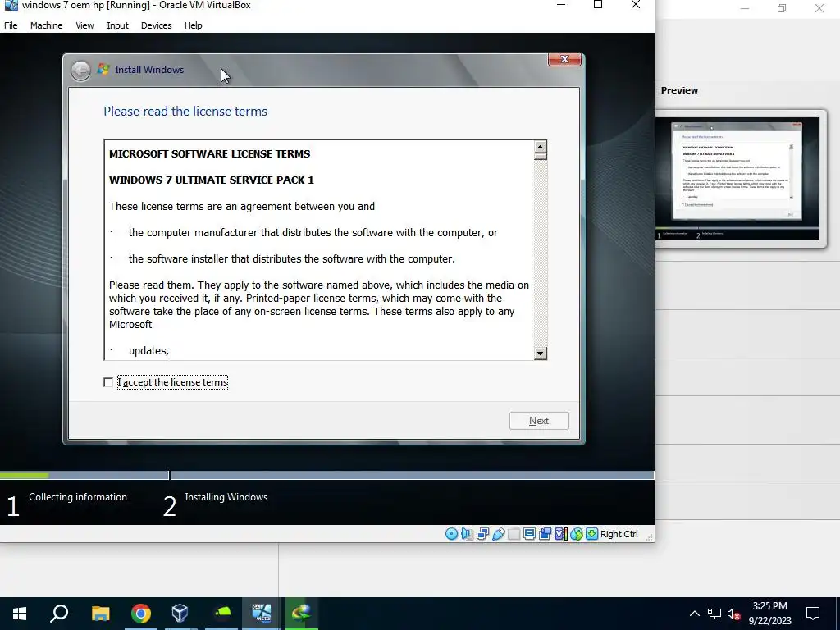Screen dimensions: 840x630
Task: Click the audio indicator in VirtualBox status bar
Action: coord(467,534)
